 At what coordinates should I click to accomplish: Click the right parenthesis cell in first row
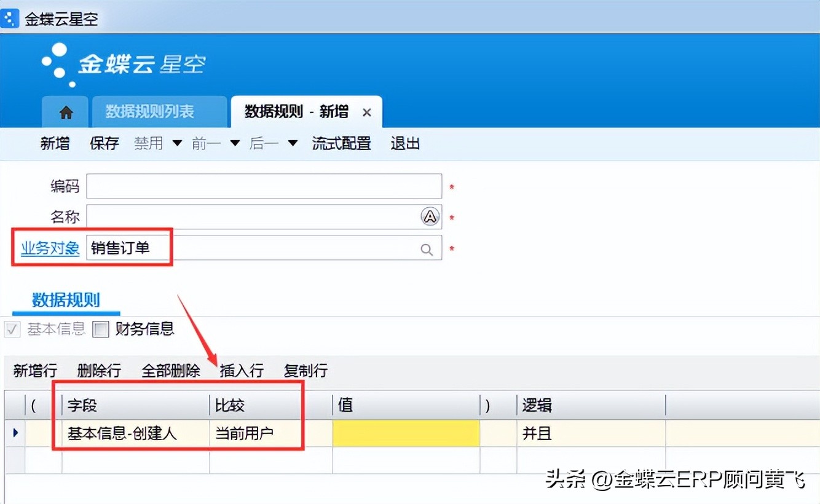pos(499,433)
